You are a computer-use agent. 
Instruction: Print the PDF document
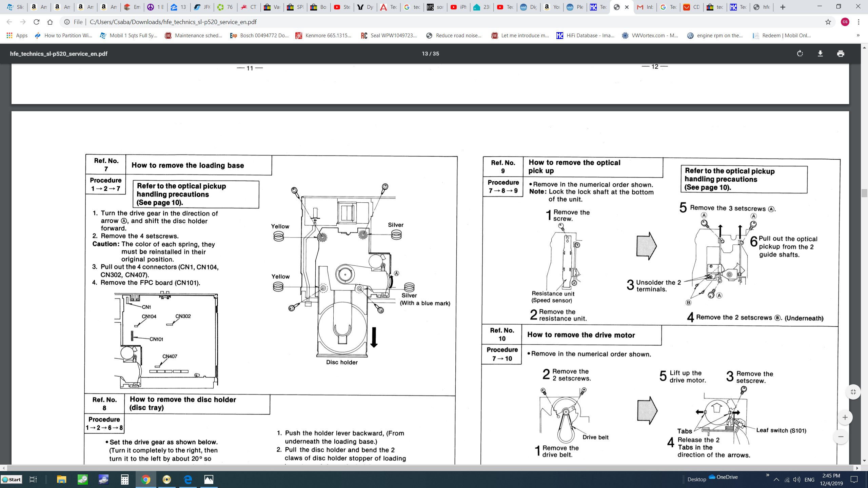[841, 54]
